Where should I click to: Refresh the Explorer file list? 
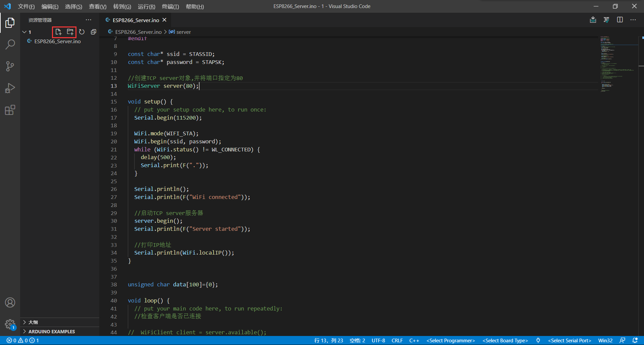point(82,32)
